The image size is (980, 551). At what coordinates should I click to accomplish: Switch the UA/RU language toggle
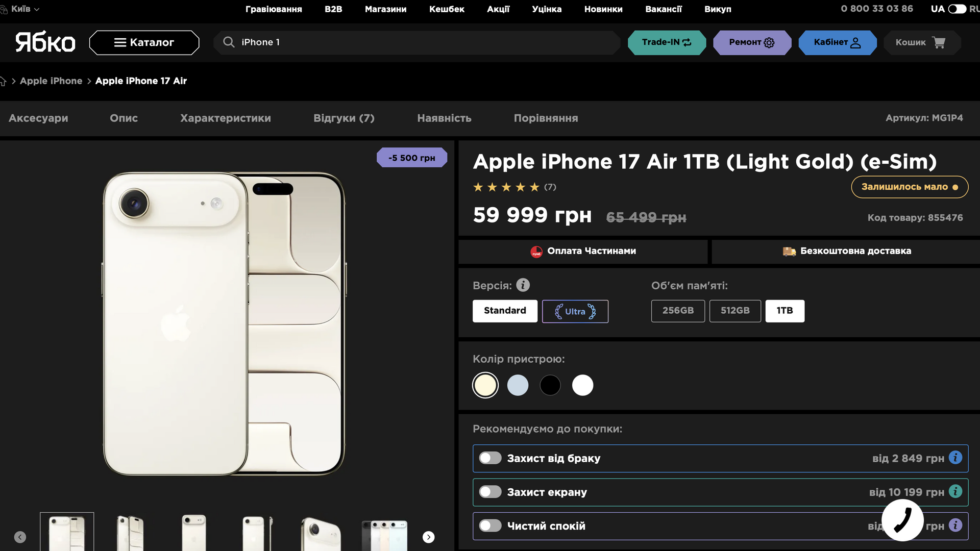click(957, 9)
